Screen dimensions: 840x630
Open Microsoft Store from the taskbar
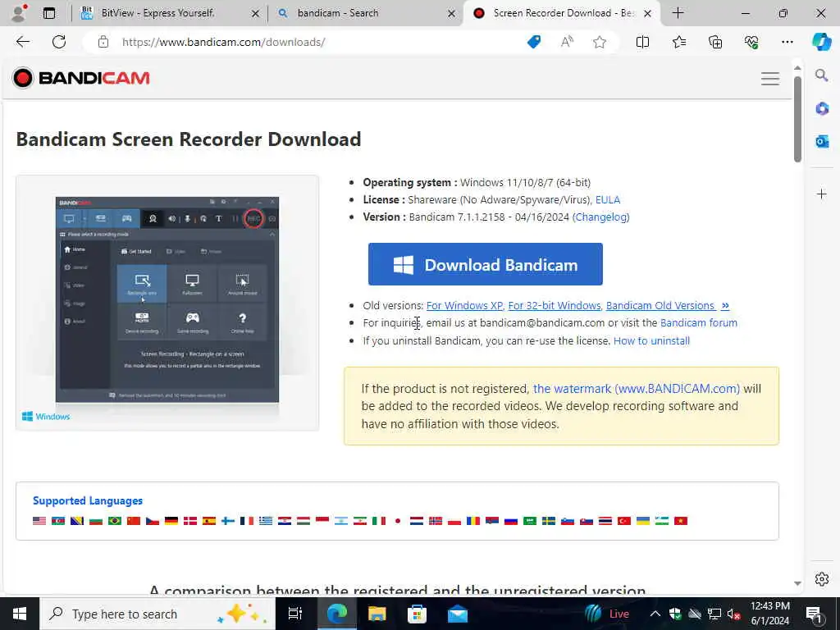point(417,614)
